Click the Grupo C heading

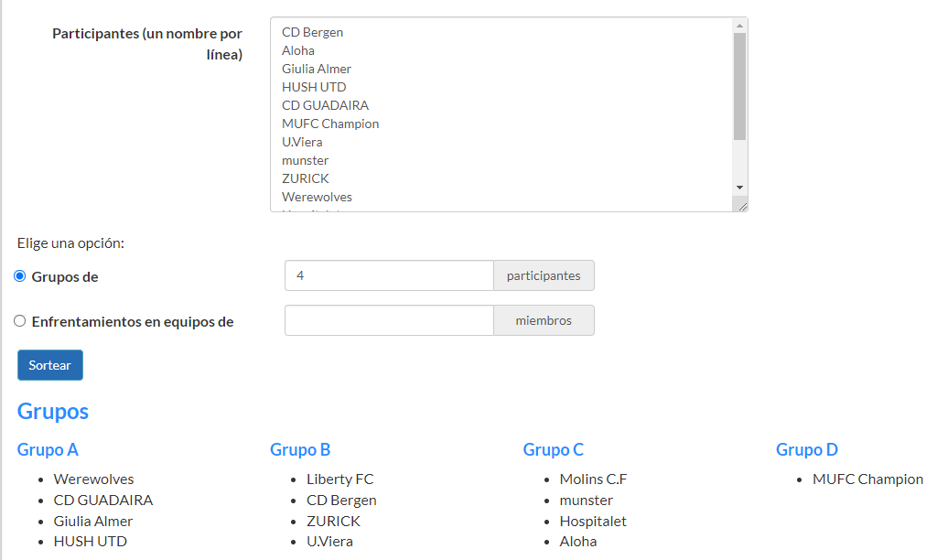(553, 449)
